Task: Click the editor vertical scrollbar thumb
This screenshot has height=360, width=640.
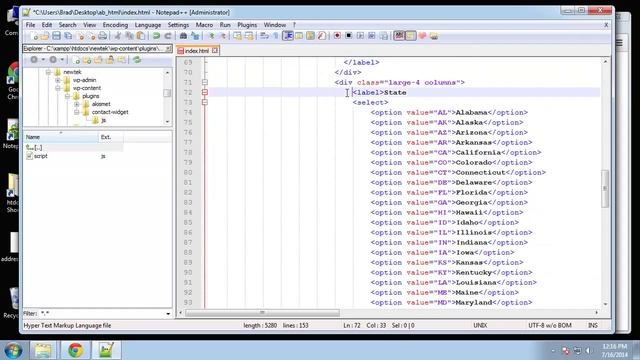Action: coord(605,189)
